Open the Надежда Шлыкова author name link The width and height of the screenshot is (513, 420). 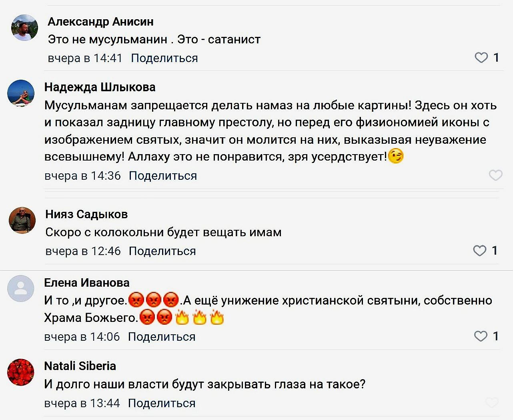click(100, 87)
